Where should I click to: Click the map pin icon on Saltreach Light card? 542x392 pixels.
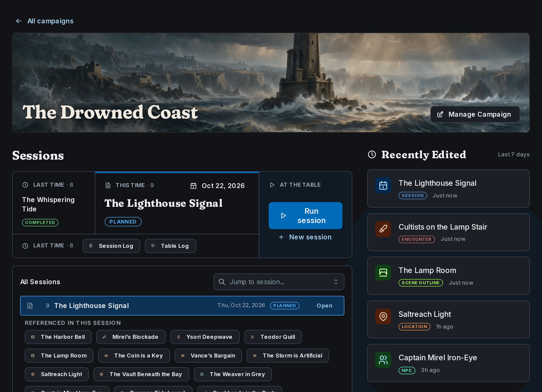point(383,316)
